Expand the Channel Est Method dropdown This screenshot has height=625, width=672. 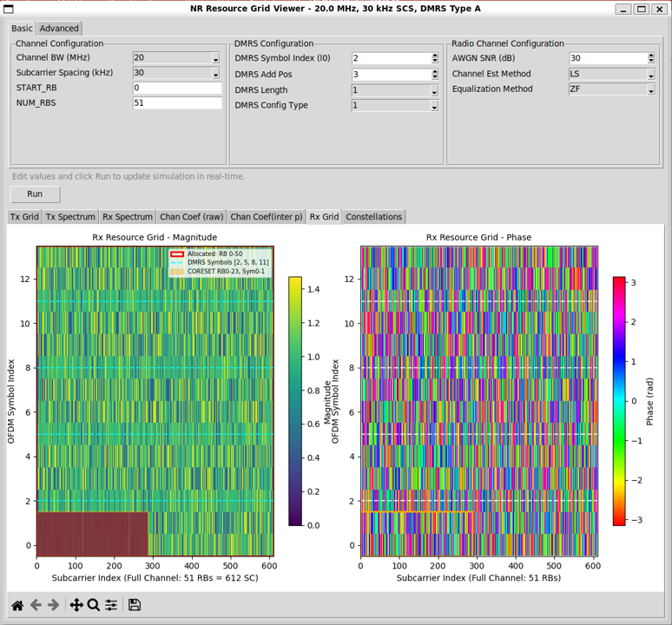click(x=611, y=74)
